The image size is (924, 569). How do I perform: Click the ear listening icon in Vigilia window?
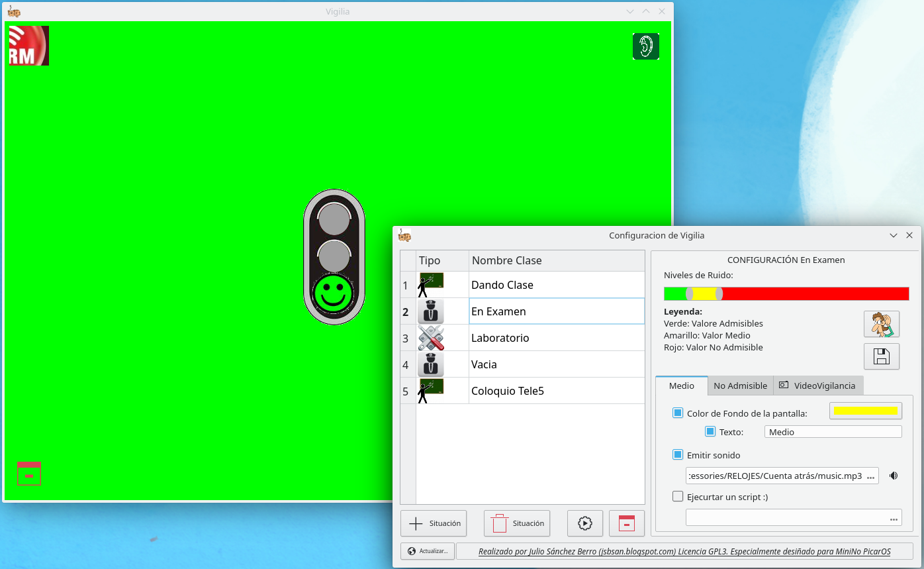(645, 46)
